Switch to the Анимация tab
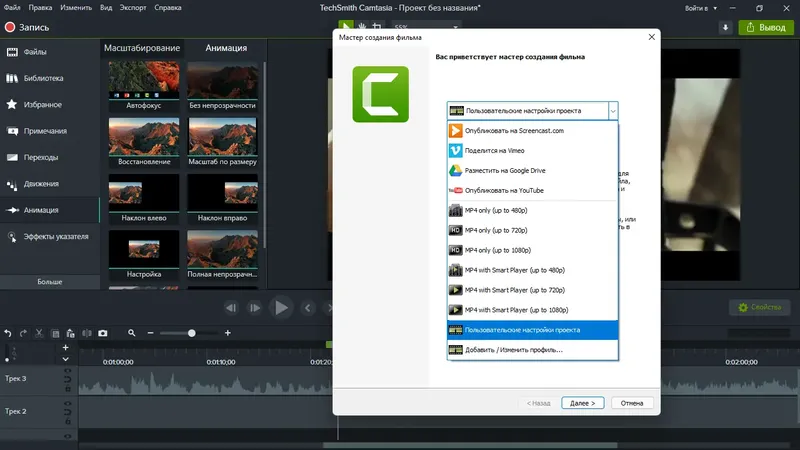This screenshot has width=800, height=450. click(x=226, y=48)
